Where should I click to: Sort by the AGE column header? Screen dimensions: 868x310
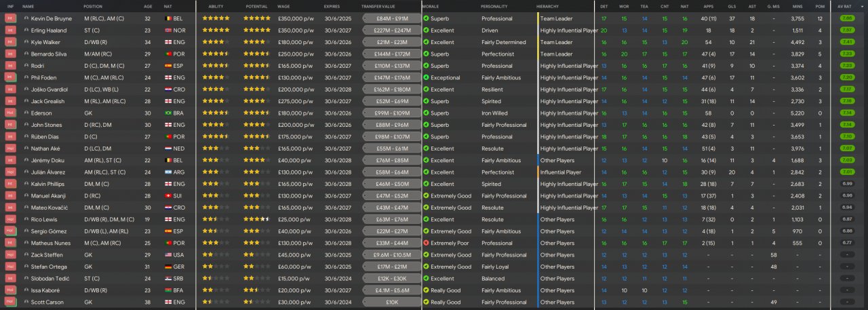tap(148, 5)
